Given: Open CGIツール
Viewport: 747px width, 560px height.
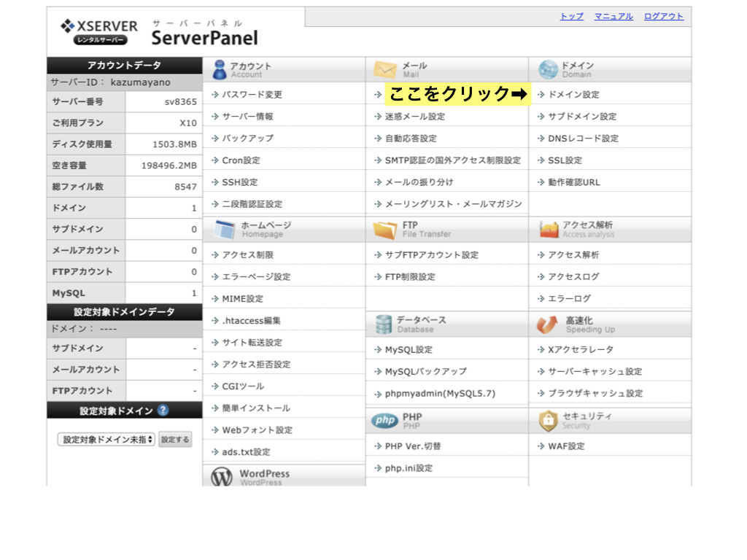Looking at the screenshot, I should click(x=243, y=386).
